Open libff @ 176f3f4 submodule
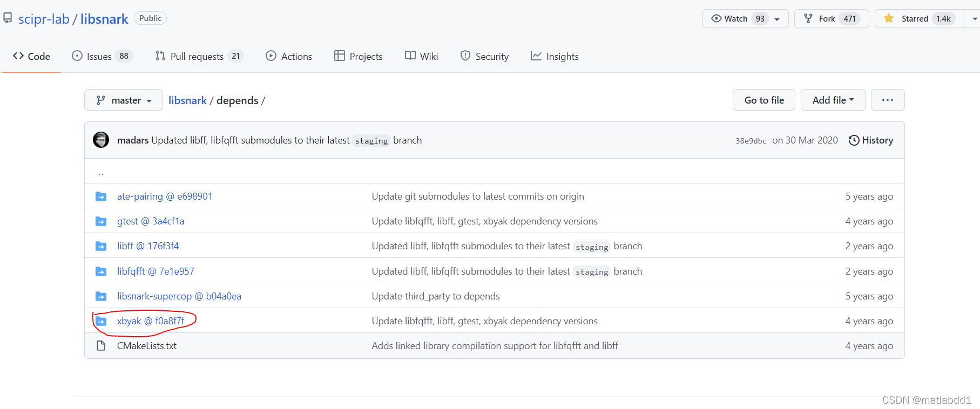Viewport: 980px width, 409px height. click(148, 246)
